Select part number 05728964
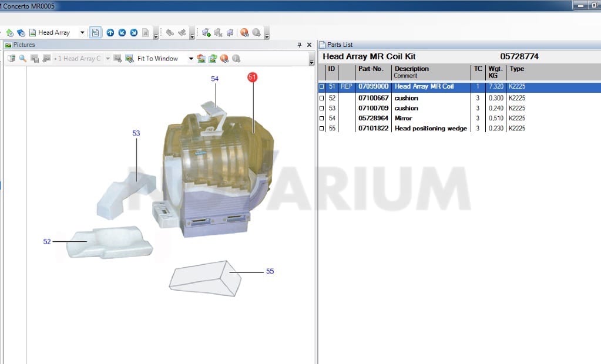Image resolution: width=601 pixels, height=364 pixels. [373, 119]
